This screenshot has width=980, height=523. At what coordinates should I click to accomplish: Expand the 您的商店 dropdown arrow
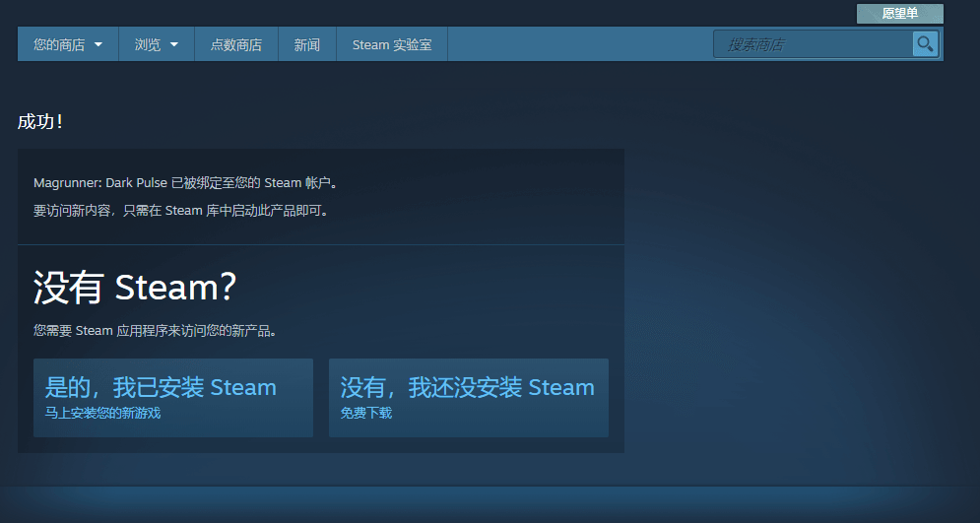(98, 45)
